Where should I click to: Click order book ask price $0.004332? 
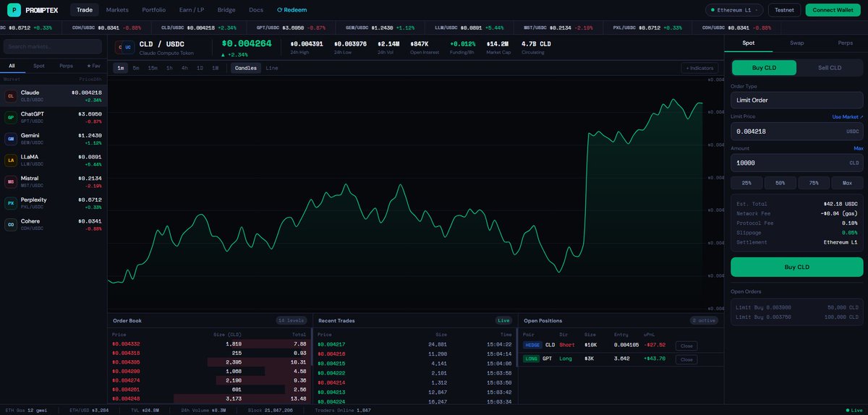[x=126, y=344]
